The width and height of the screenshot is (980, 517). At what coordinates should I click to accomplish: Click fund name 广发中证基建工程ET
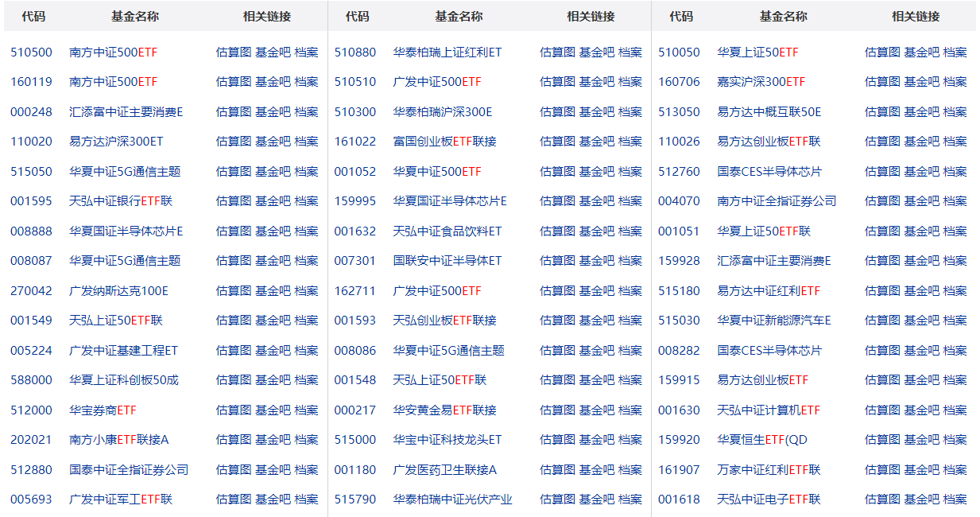click(x=123, y=351)
